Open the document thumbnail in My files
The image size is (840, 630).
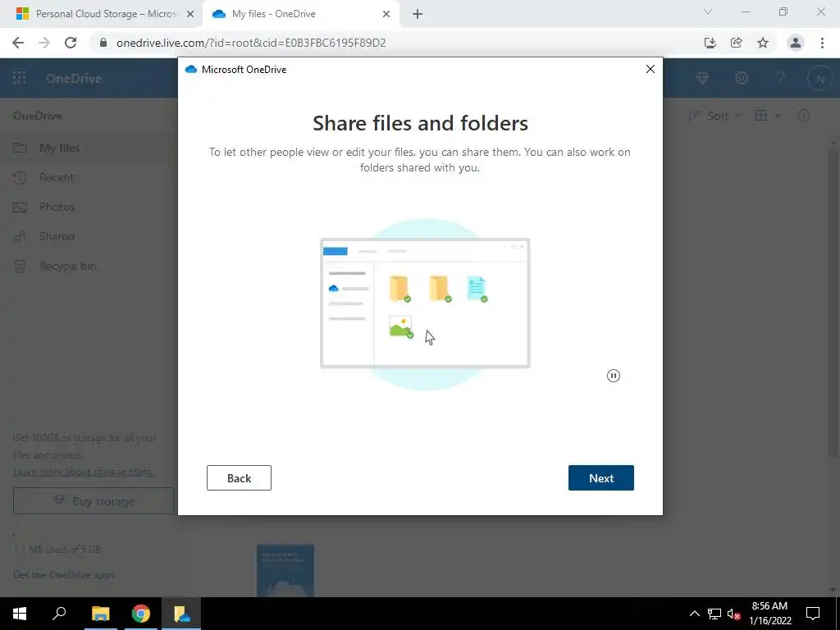[285, 571]
